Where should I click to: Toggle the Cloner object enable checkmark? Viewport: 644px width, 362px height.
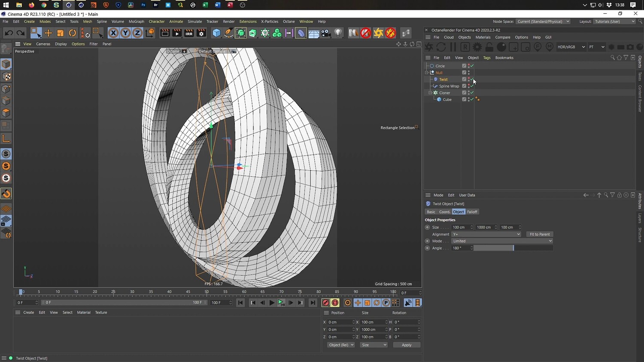(472, 93)
